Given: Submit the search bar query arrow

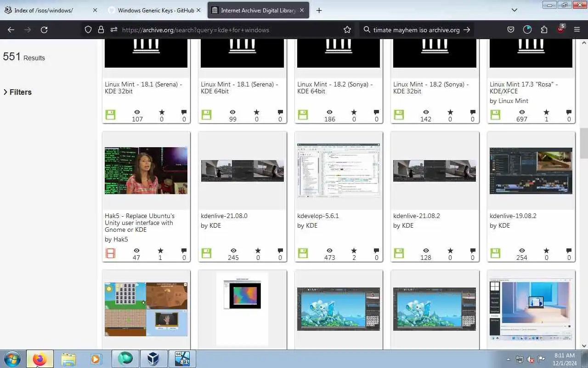Looking at the screenshot, I should click(x=467, y=29).
